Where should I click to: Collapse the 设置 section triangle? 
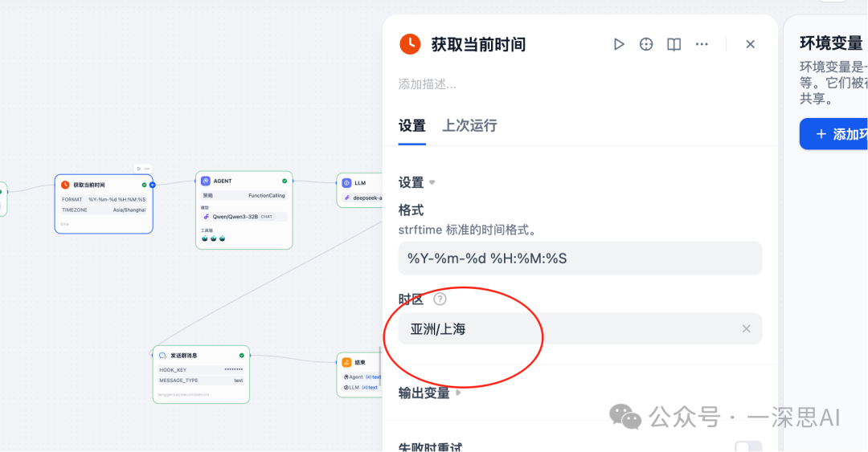click(432, 182)
